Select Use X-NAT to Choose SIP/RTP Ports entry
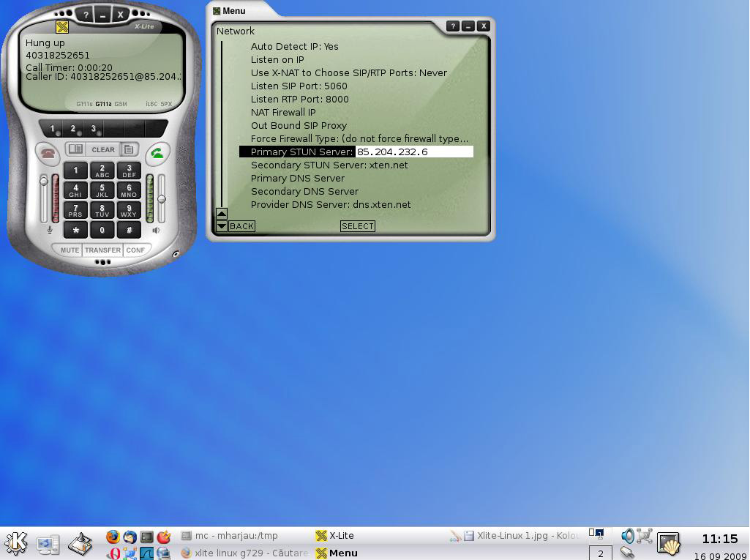 (349, 72)
